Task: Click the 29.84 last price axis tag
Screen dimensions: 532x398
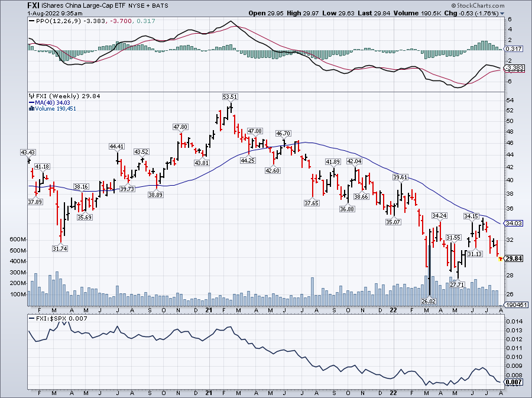Action: coord(513,258)
